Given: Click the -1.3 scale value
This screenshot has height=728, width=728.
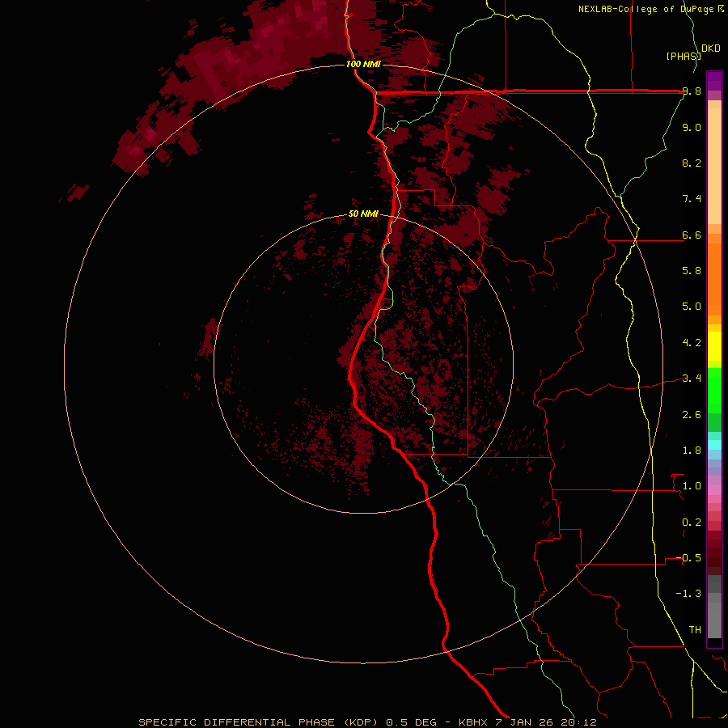Looking at the screenshot, I should (688, 594).
